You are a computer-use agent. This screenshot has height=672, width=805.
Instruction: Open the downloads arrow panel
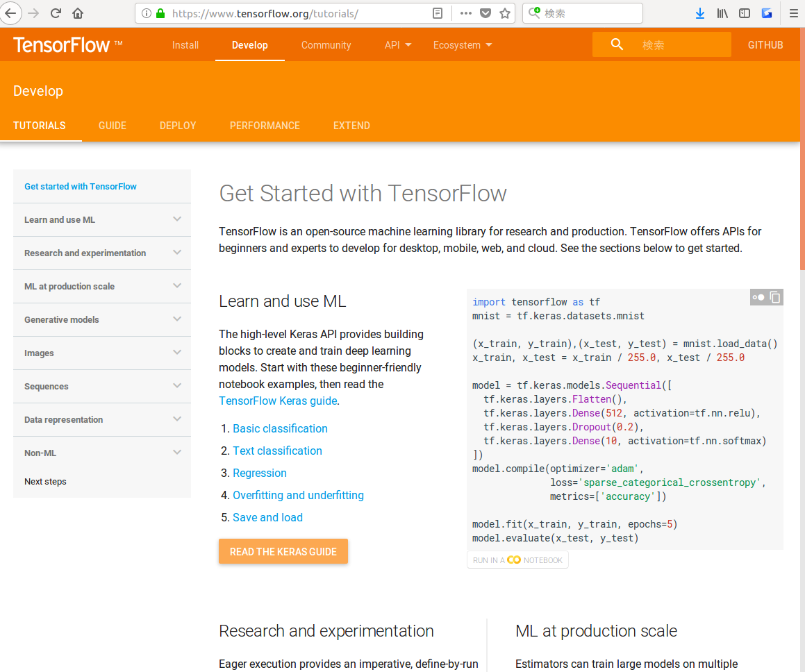(699, 13)
